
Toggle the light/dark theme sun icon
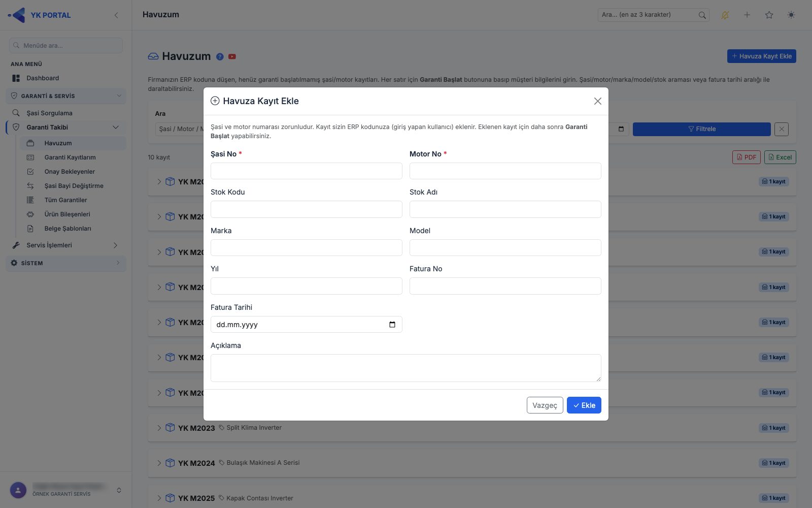[791, 15]
